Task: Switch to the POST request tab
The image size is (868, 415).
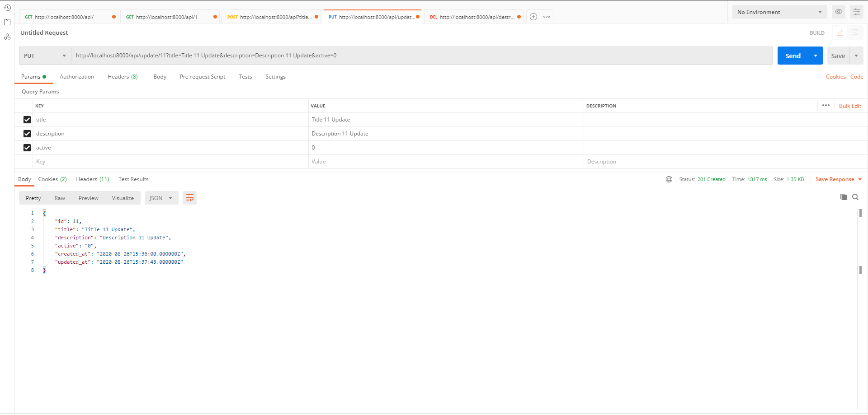Action: (x=272, y=17)
